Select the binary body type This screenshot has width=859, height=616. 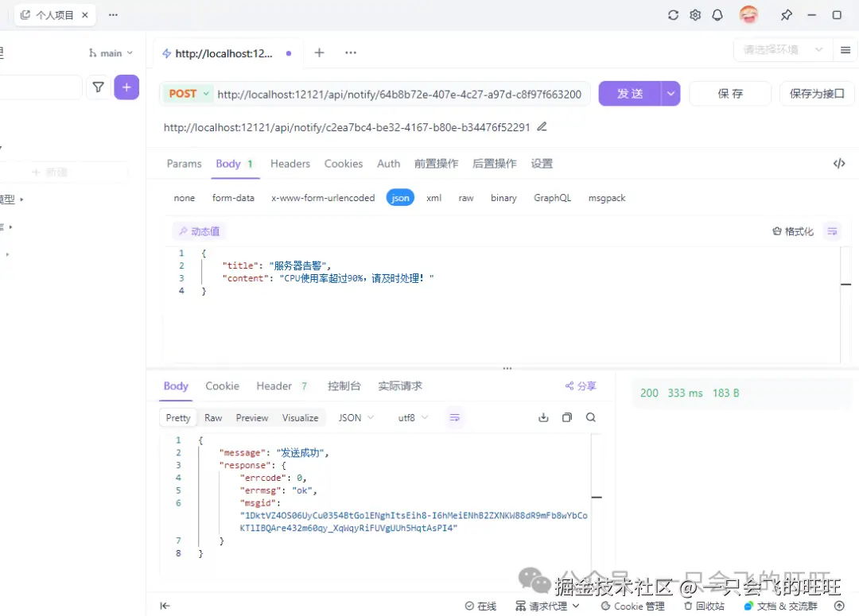[x=503, y=198]
